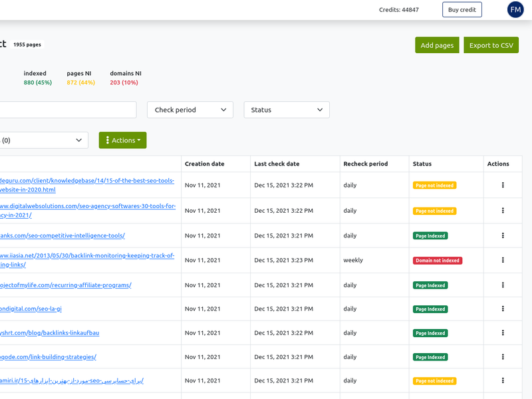Open the row menu for recurring-affiliate-programs

click(503, 285)
